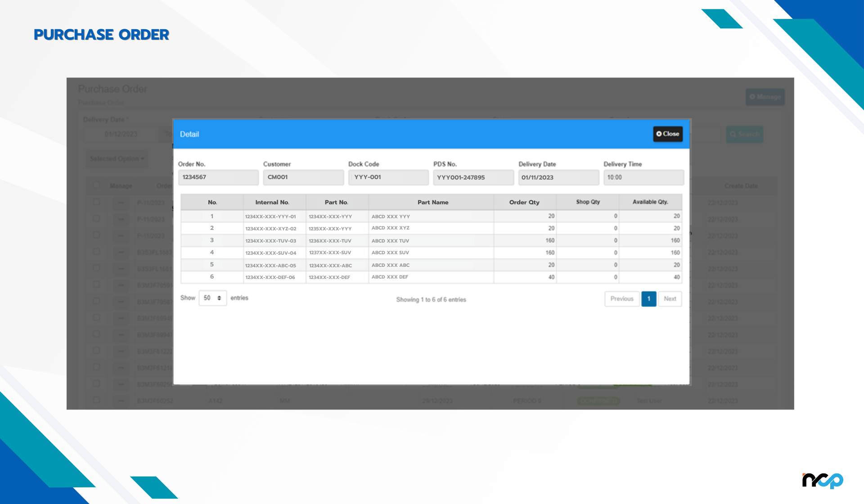864x504 pixels.
Task: Click part number 1234XX-XXX-ABC
Action: [x=330, y=265]
